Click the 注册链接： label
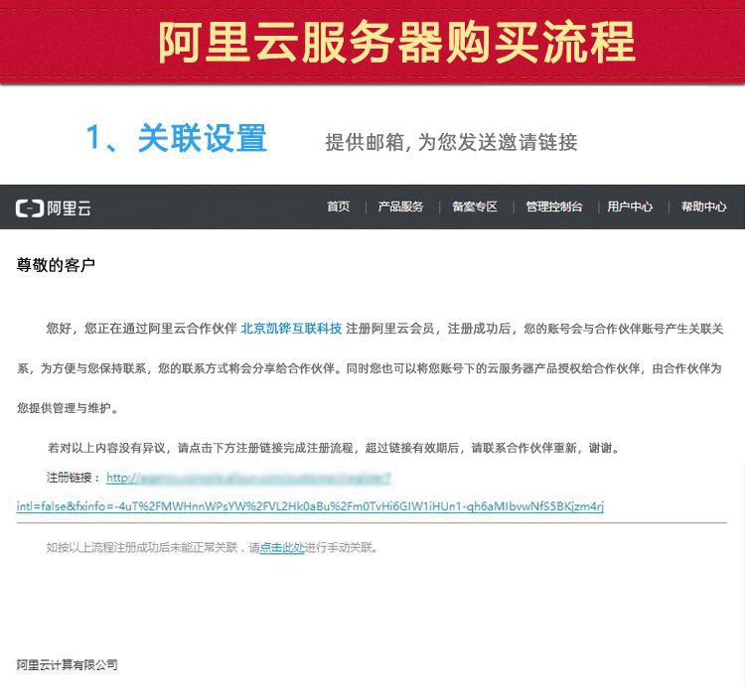This screenshot has width=745, height=700. point(74,478)
